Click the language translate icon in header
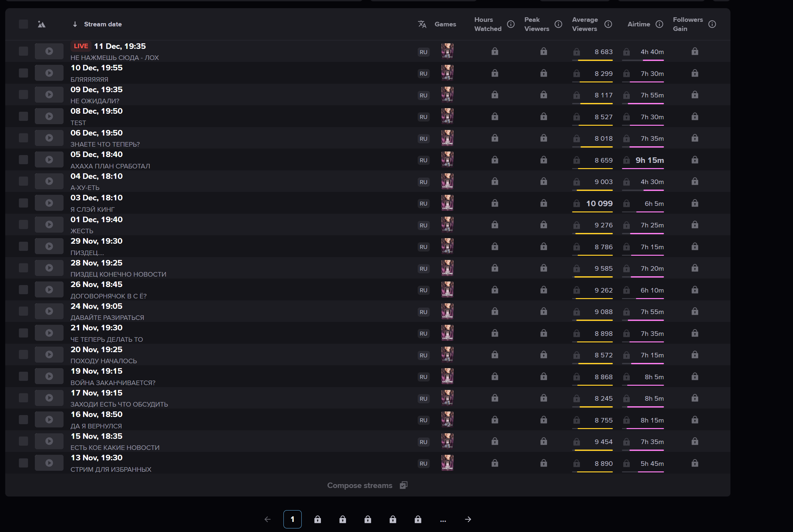 click(x=422, y=24)
